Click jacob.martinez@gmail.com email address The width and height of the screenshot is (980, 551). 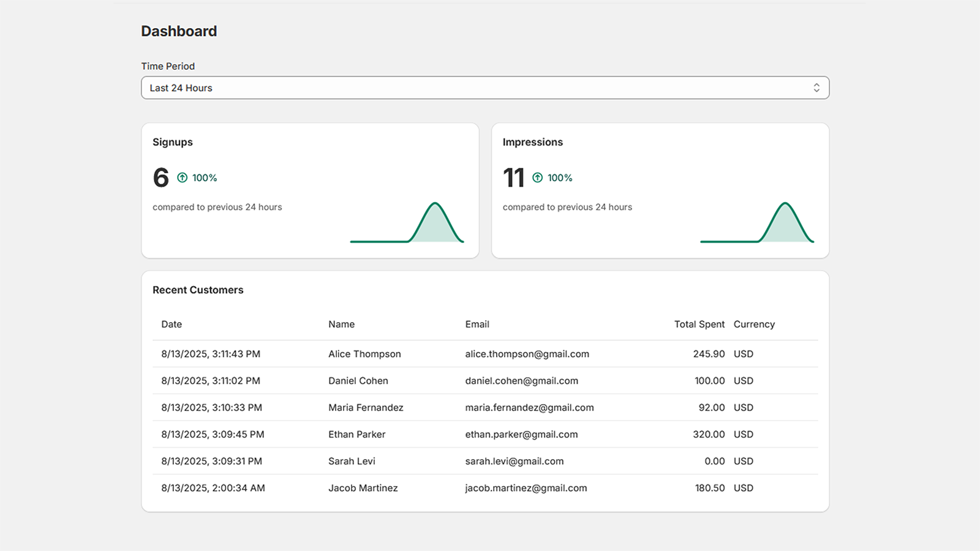526,488
